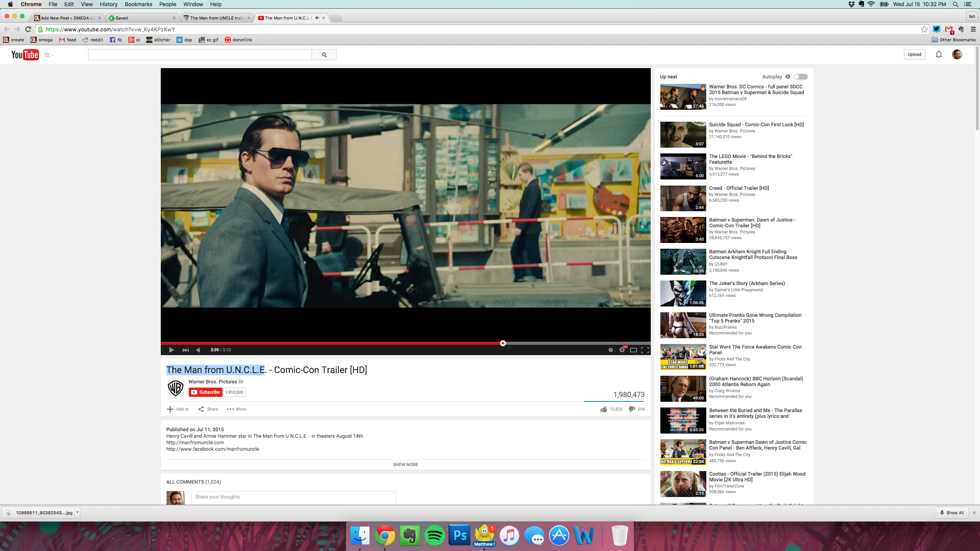
Task: Open Spotlight search in menu bar
Action: tap(955, 4)
